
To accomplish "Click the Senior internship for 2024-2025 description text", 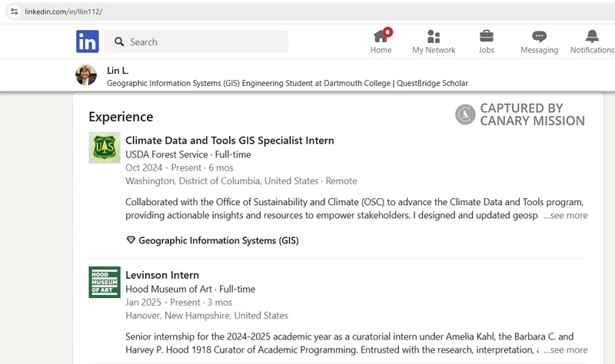I will coord(350,343).
